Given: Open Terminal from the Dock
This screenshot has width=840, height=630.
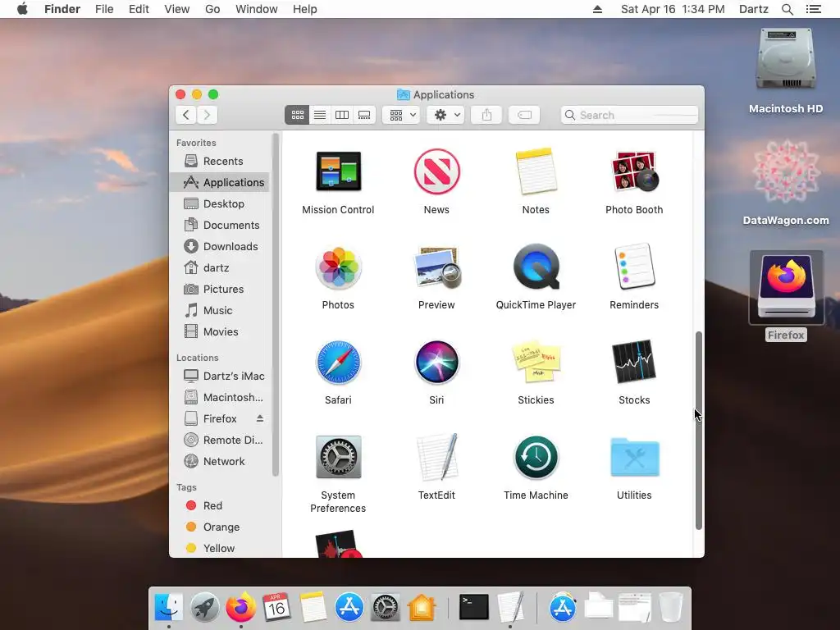Looking at the screenshot, I should [474, 608].
